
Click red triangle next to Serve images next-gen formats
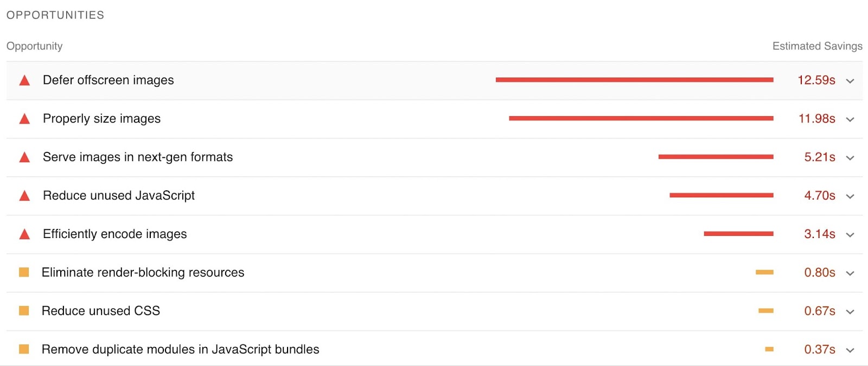(x=24, y=158)
